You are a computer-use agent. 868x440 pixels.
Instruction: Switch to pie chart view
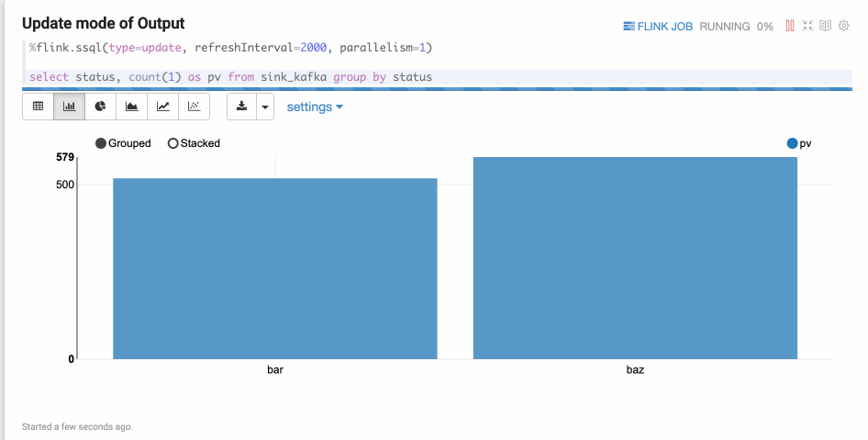tap(101, 107)
